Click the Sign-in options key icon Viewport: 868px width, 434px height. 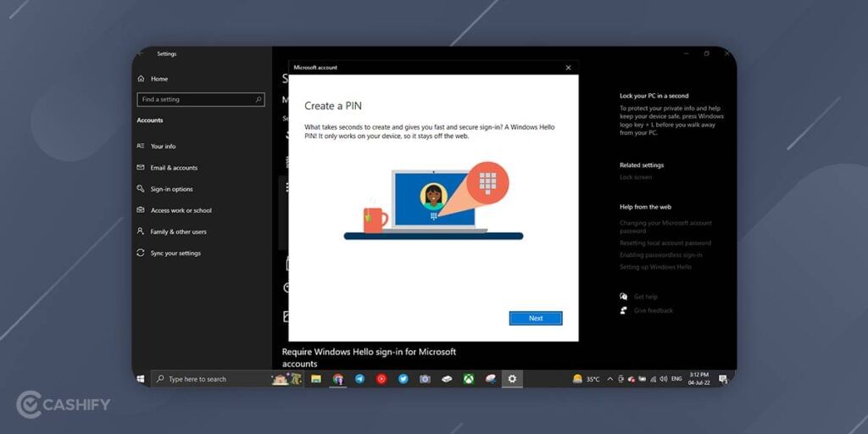141,189
